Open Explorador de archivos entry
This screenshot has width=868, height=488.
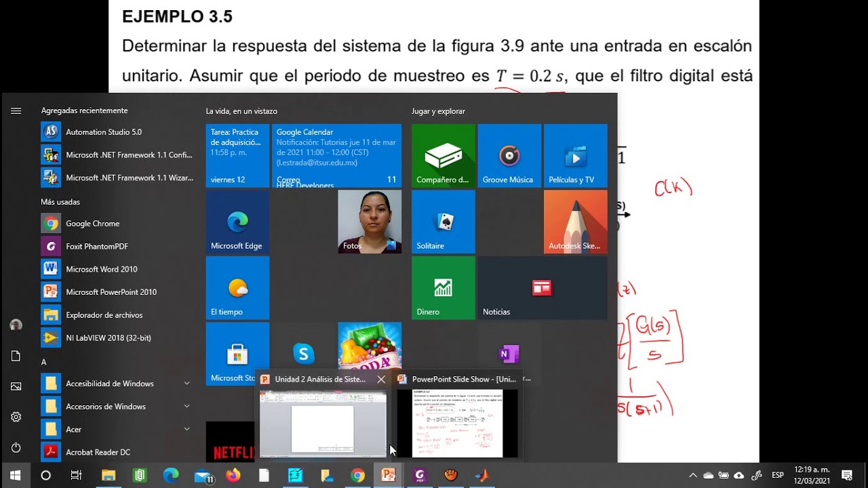pos(117,315)
